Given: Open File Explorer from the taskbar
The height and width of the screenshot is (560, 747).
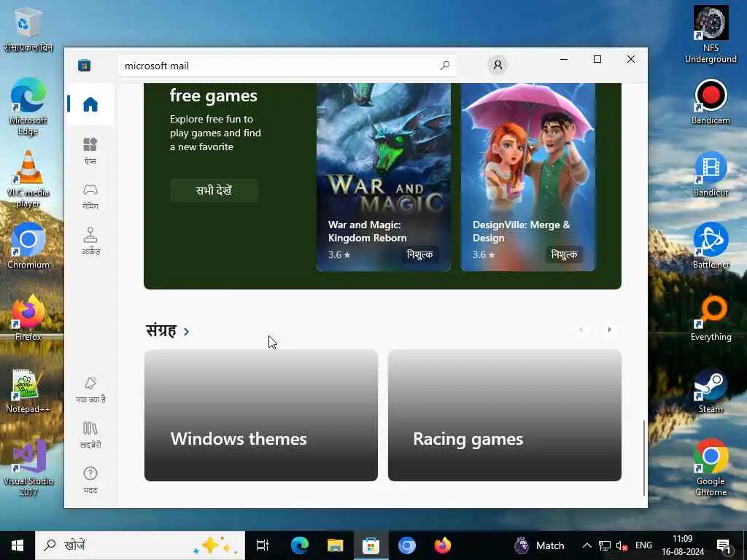Looking at the screenshot, I should tap(336, 545).
